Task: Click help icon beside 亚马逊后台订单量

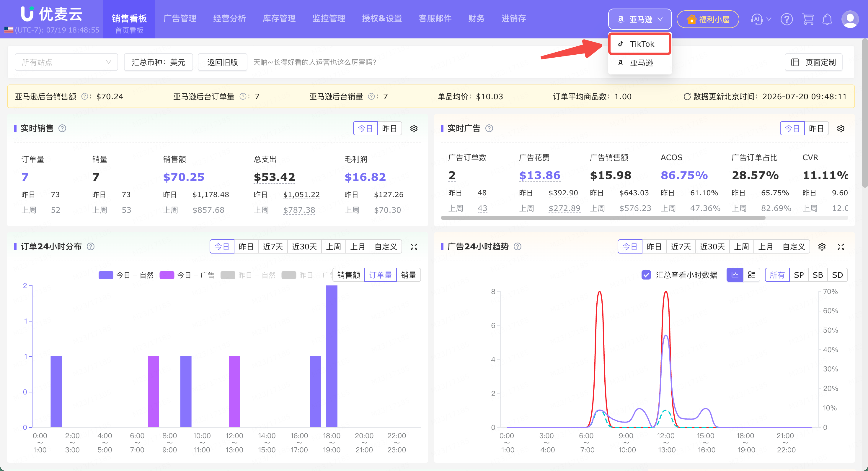Action: click(x=243, y=96)
